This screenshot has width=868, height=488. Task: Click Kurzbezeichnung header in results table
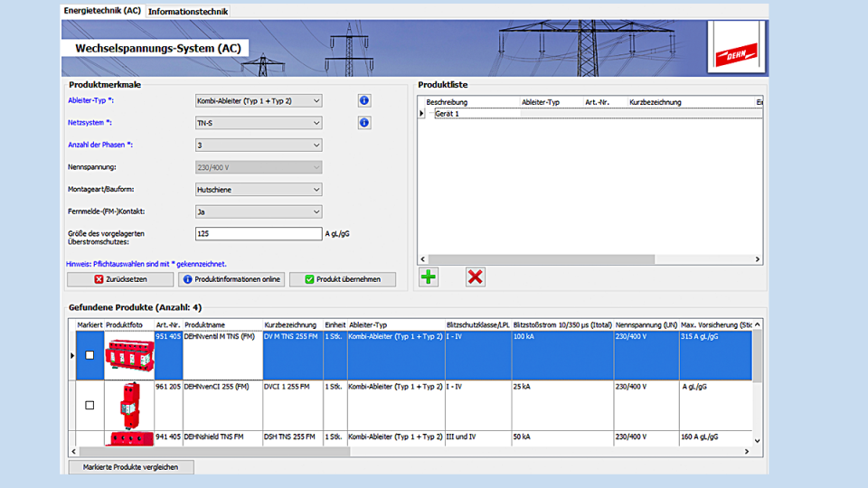(x=293, y=324)
